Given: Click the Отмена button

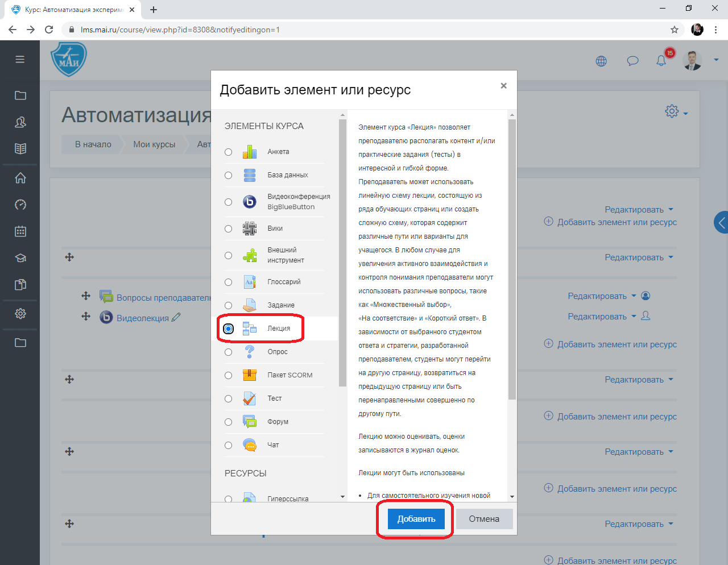Looking at the screenshot, I should 484,519.
